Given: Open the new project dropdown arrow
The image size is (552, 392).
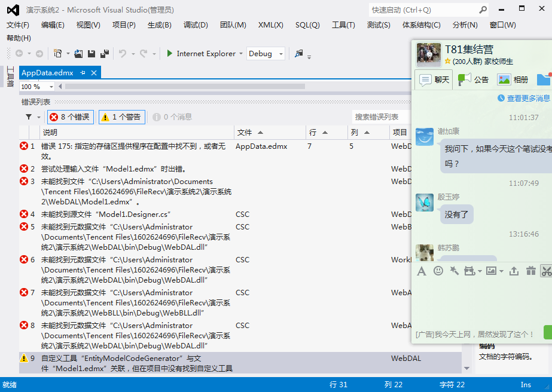Looking at the screenshot, I should pos(68,54).
